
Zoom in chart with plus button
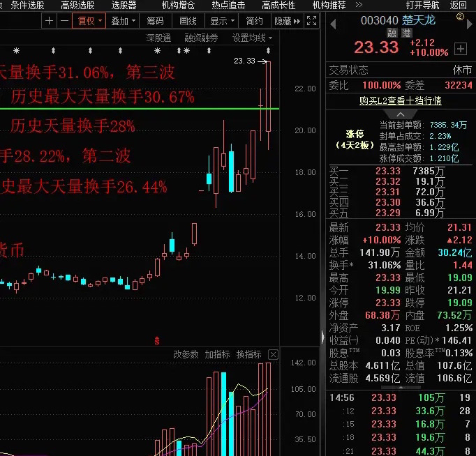coord(49,21)
